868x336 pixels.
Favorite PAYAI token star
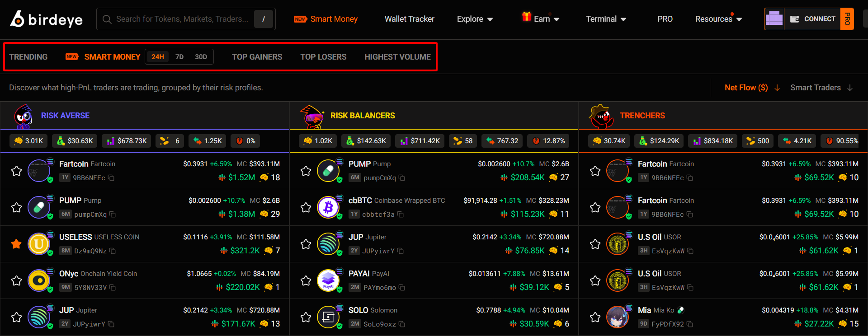(x=306, y=280)
